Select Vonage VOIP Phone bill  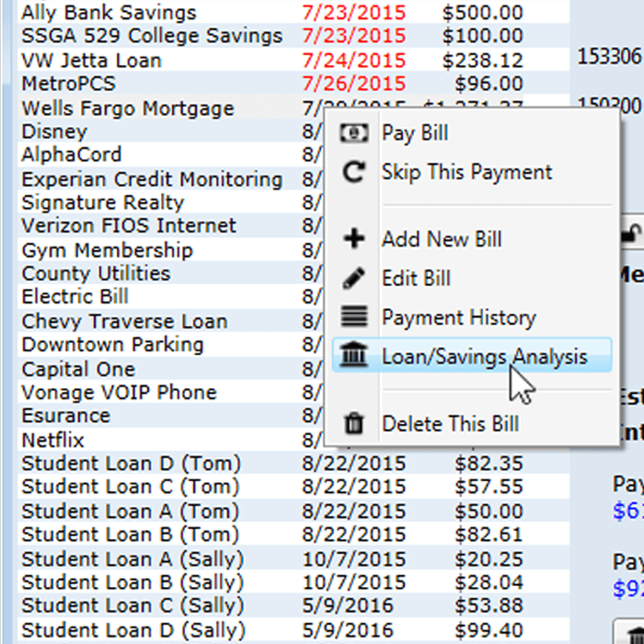tap(170, 392)
